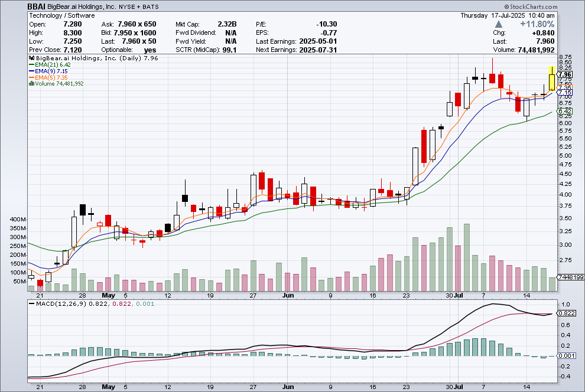The width and height of the screenshot is (585, 392).
Task: Click the blue 7.15 EMA tag on the price axis
Action: tap(565, 93)
